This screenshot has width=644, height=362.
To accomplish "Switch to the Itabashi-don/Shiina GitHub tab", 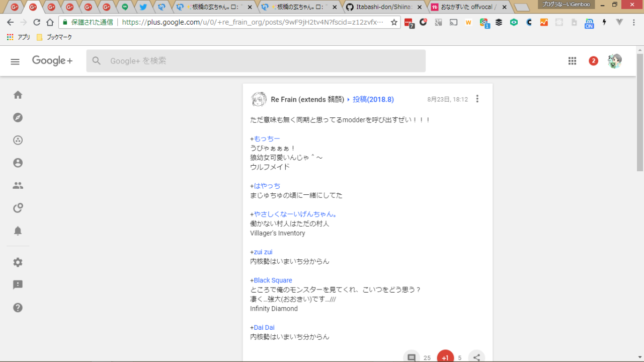I will click(x=383, y=7).
